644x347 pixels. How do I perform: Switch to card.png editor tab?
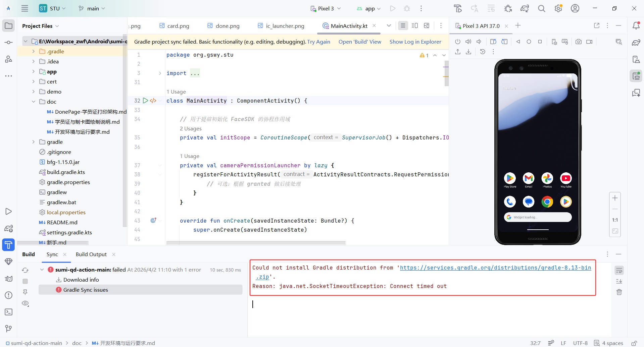[x=174, y=26]
